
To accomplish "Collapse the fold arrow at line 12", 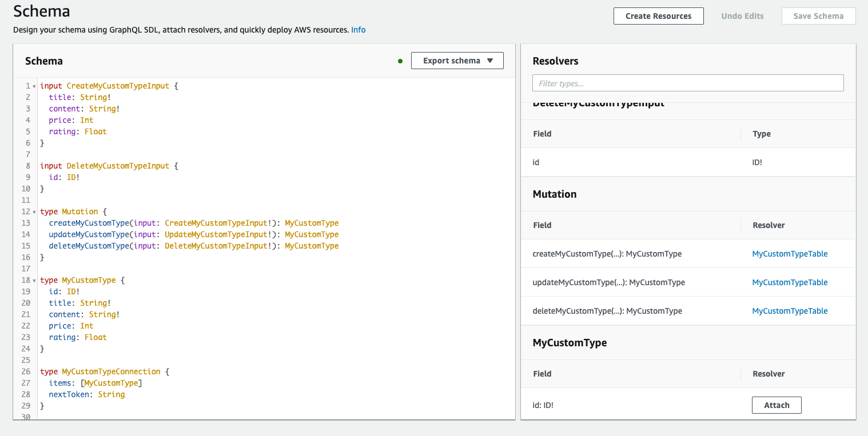I will click(x=34, y=212).
